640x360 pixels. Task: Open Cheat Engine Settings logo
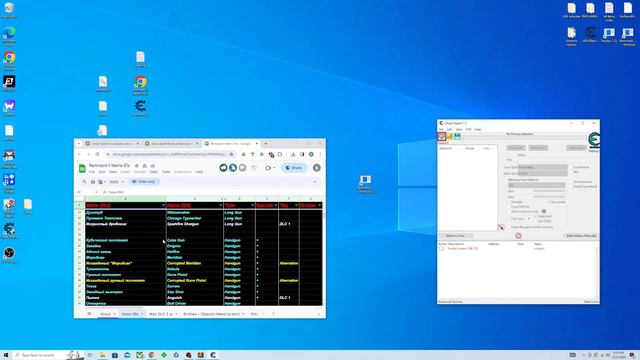coord(594,140)
